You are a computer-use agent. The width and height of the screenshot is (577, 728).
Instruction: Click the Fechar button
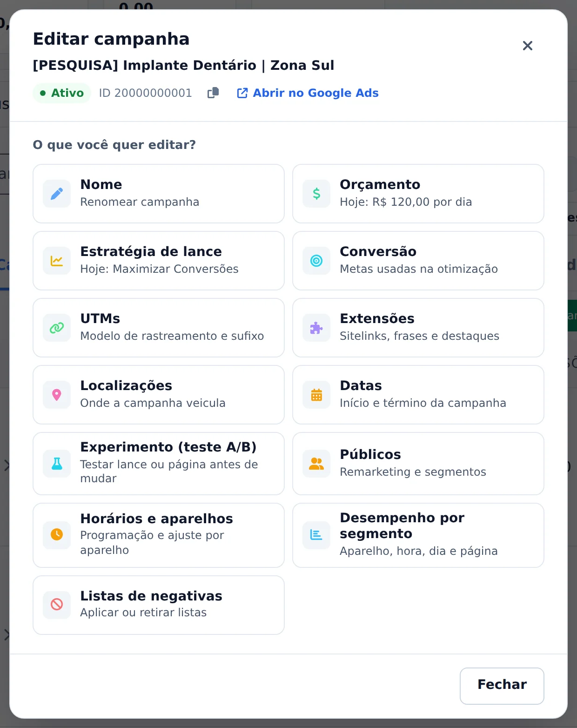tap(502, 686)
